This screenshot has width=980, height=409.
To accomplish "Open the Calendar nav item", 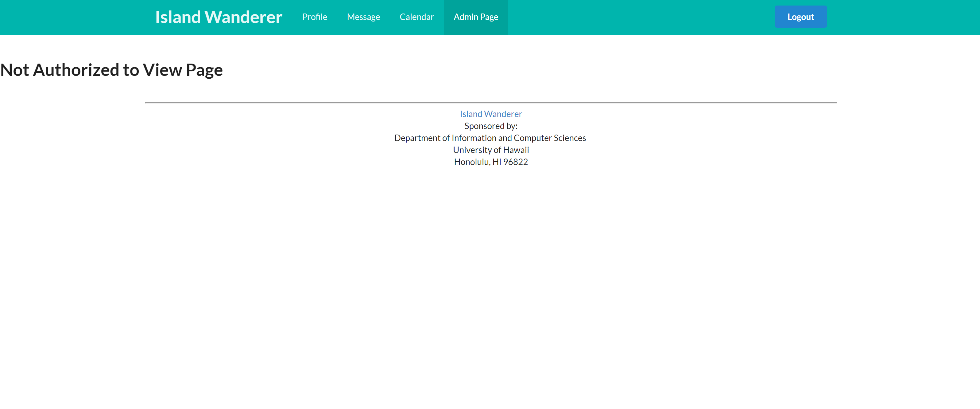I will coord(416,17).
